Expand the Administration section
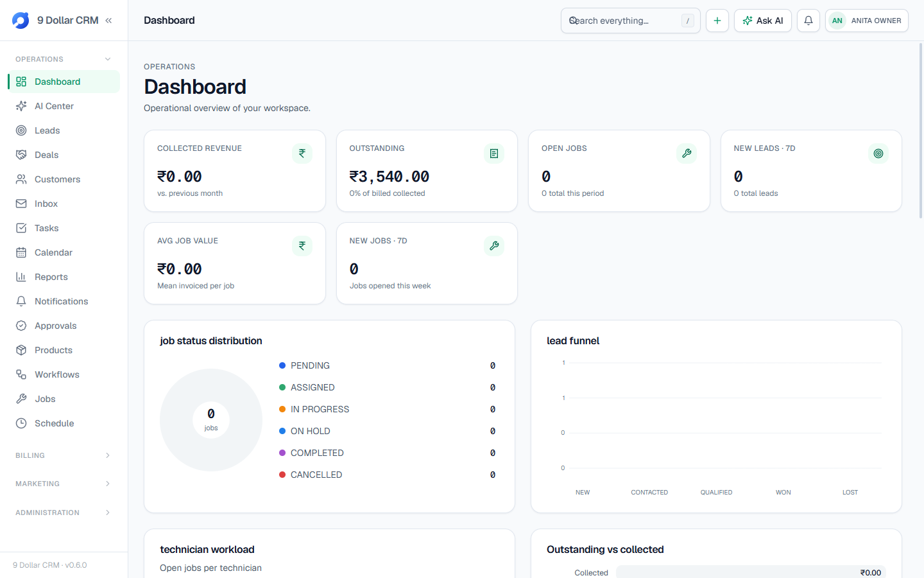Screen dimensions: 924x578 tap(64, 512)
